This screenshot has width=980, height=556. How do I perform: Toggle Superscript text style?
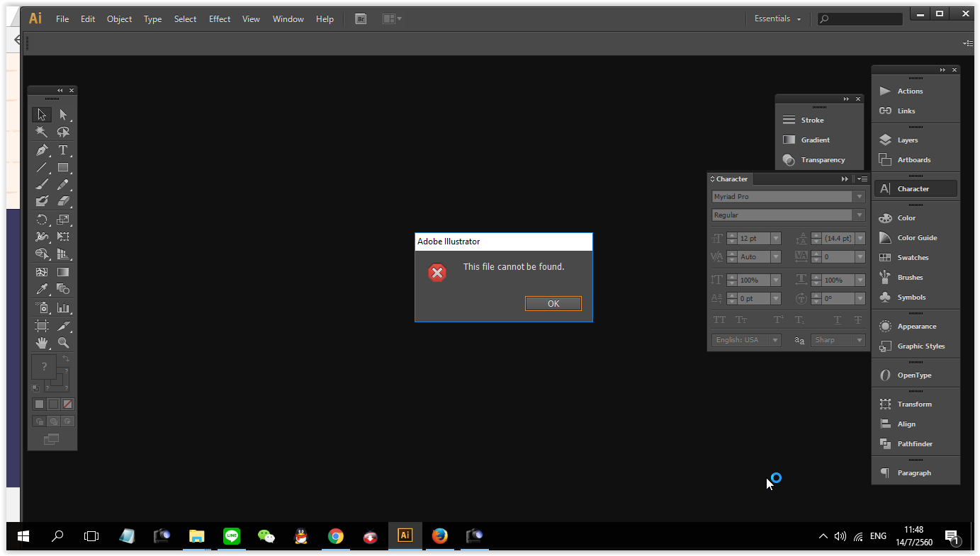pyautogui.click(x=778, y=320)
